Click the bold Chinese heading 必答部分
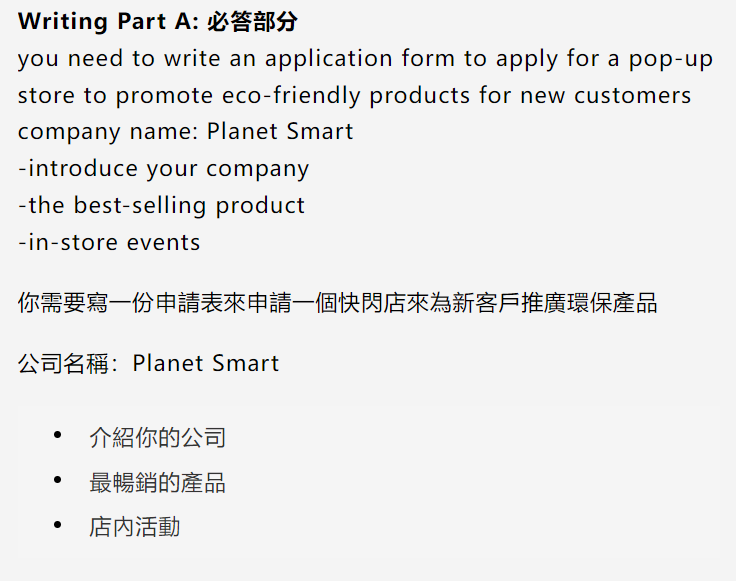Image resolution: width=736 pixels, height=581 pixels. pos(252,22)
